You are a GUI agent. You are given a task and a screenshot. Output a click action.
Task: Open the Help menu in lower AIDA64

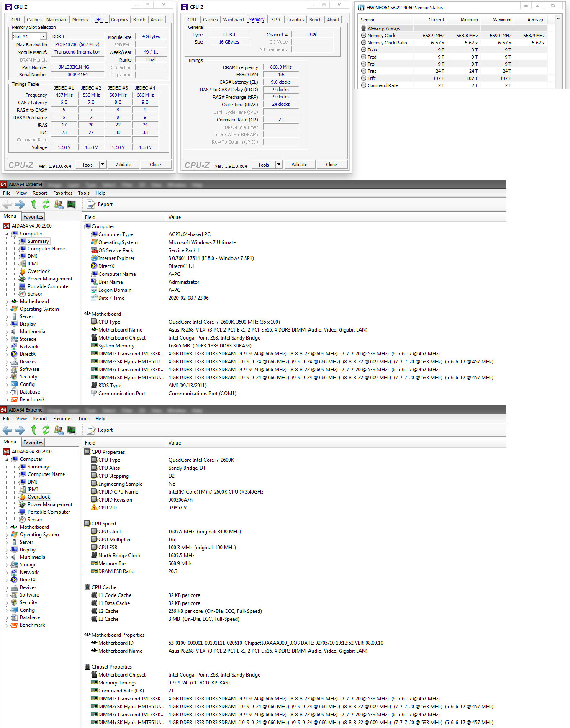(x=100, y=419)
